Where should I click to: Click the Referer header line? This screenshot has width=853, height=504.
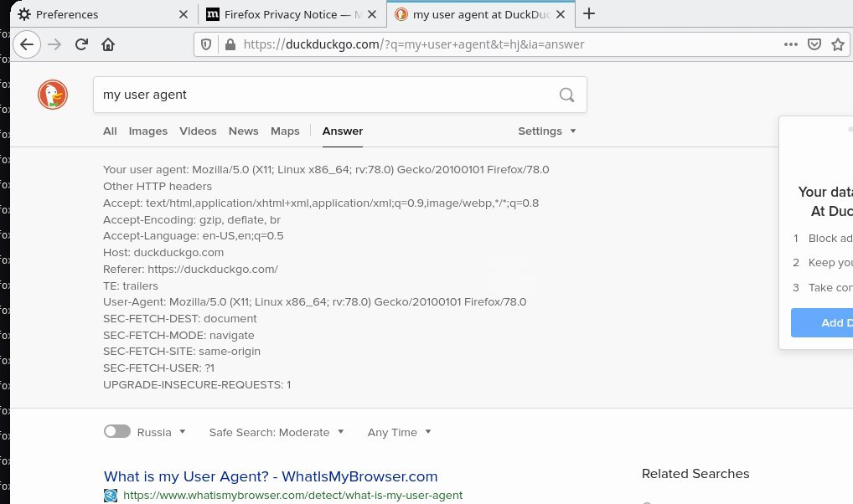[190, 269]
